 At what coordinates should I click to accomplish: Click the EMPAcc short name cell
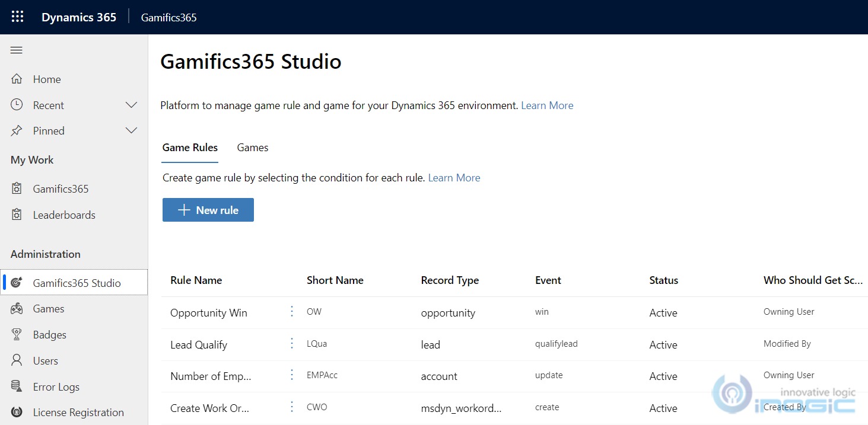pyautogui.click(x=322, y=375)
